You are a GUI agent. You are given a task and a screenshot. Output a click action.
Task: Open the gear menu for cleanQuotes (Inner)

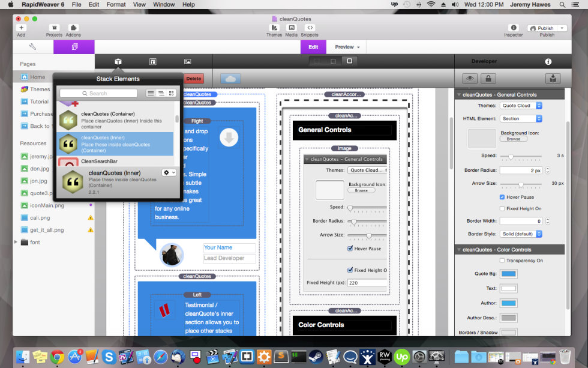click(169, 172)
